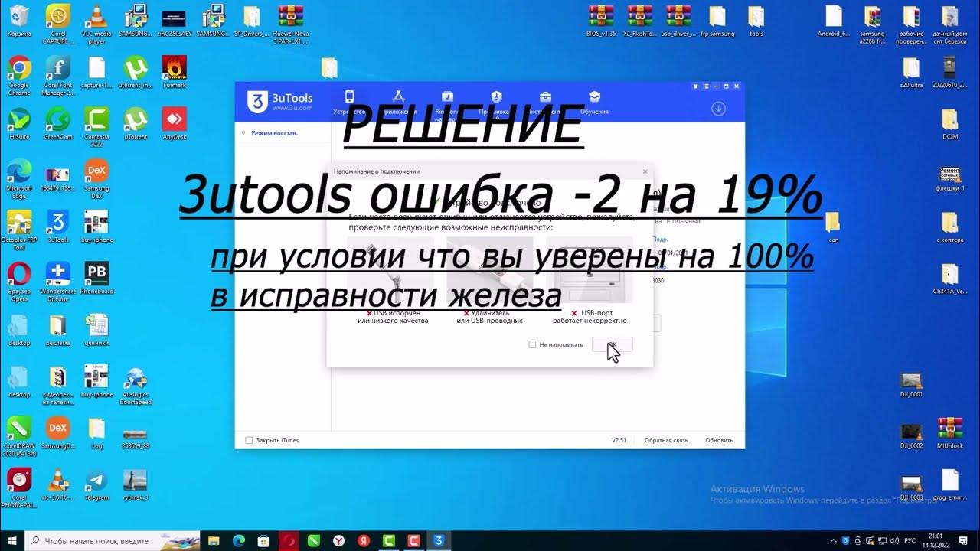Open the Обучения graduation cap icon
Image resolution: width=980 pixels, height=551 pixels.
coord(594,96)
